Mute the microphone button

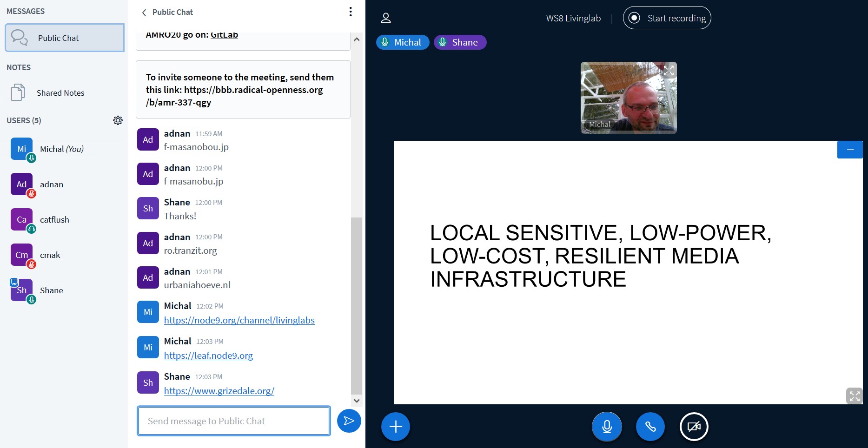(607, 427)
